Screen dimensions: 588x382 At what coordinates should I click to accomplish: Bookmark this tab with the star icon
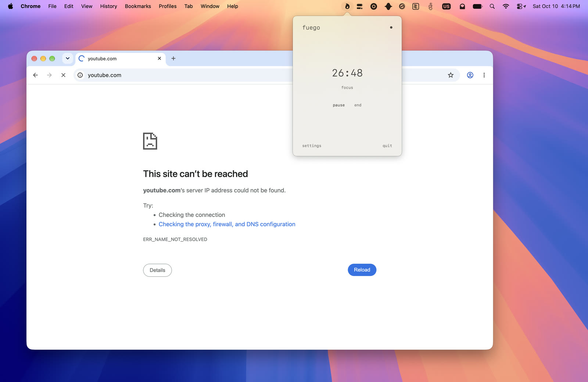pos(451,75)
